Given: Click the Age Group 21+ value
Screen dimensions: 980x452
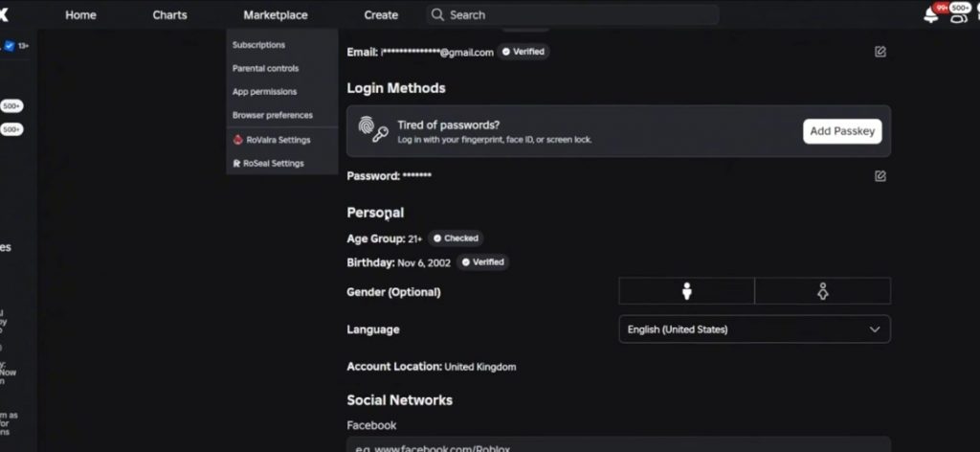Looking at the screenshot, I should pyautogui.click(x=415, y=238).
